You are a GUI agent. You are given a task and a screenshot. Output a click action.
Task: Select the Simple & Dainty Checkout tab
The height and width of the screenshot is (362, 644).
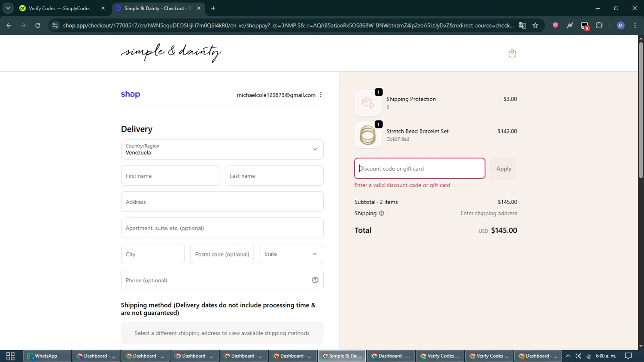point(158,8)
